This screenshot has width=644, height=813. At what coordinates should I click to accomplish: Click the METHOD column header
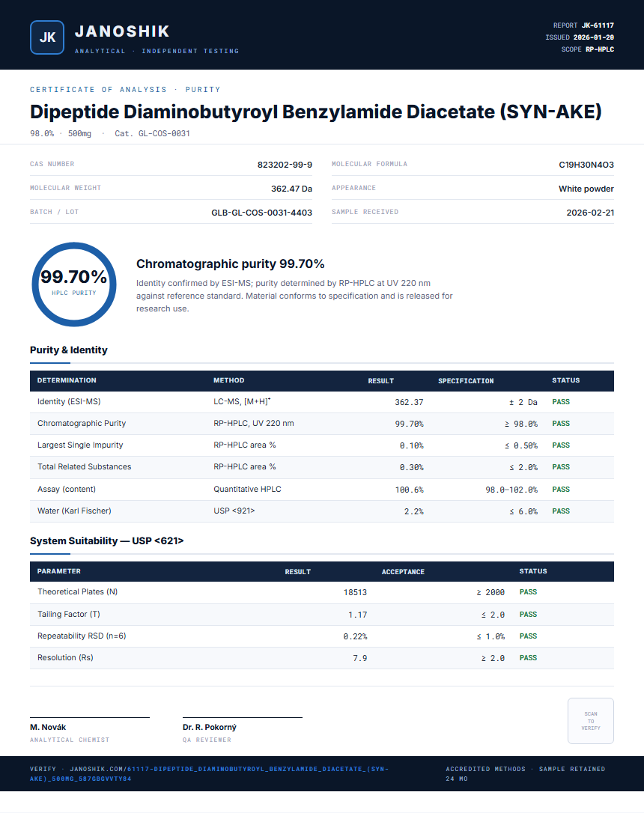coord(228,380)
